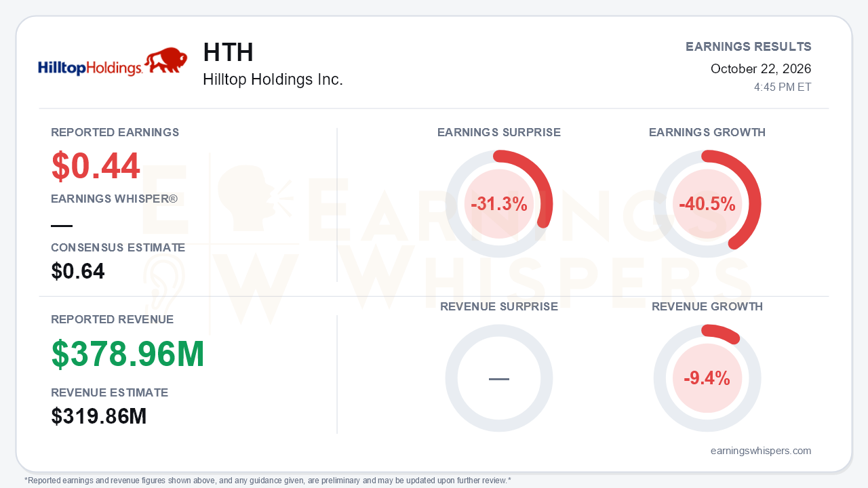Click the Reported Revenue label
The image size is (868, 488).
pos(112,320)
